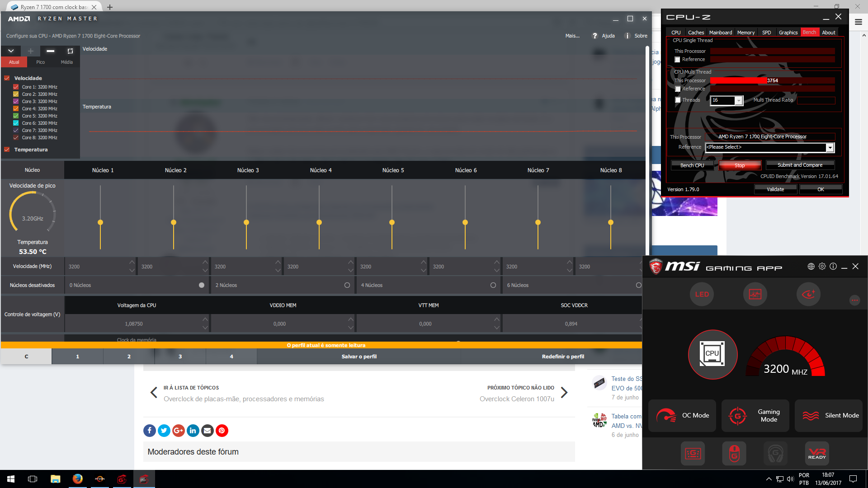Enable the Threads checkbox in CPU-Z
This screenshot has height=488, width=868.
(678, 100)
